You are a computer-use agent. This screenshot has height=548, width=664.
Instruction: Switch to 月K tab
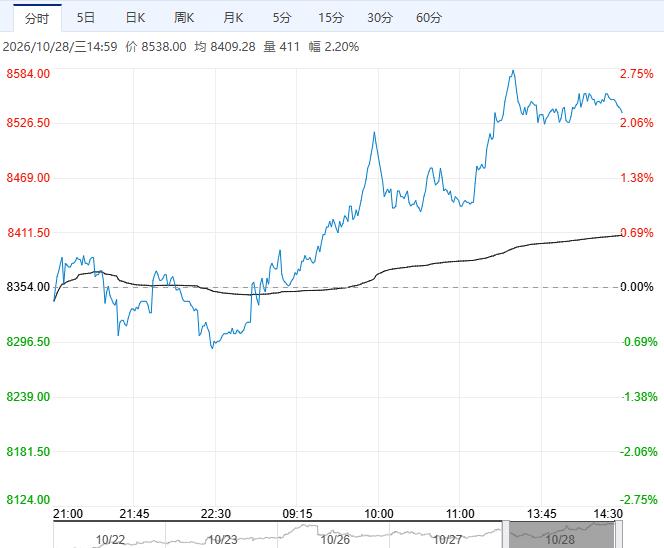pos(233,18)
